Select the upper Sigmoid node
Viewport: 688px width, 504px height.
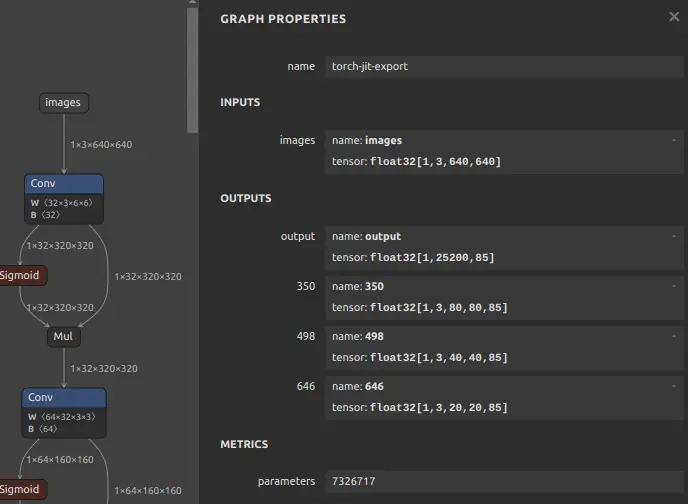(22, 275)
